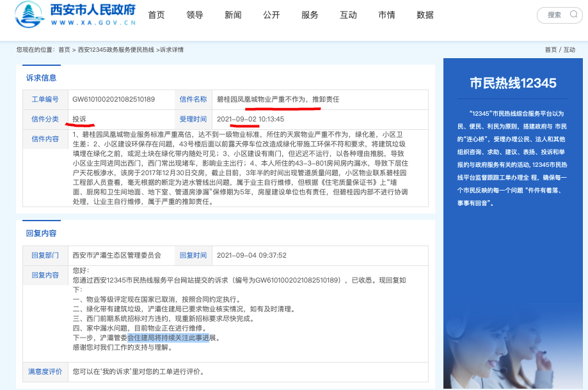
Task: Click the Xi'an government logo emblem
Action: tap(29, 14)
